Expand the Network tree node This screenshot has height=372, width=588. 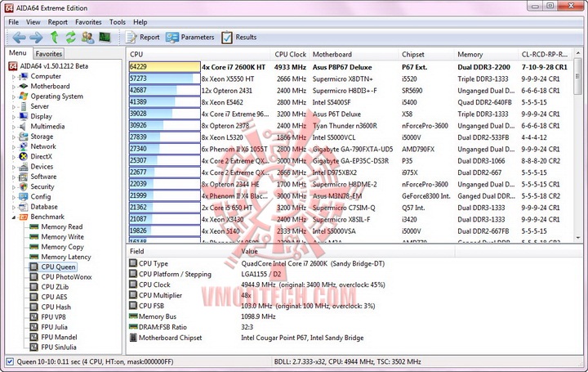click(x=14, y=147)
